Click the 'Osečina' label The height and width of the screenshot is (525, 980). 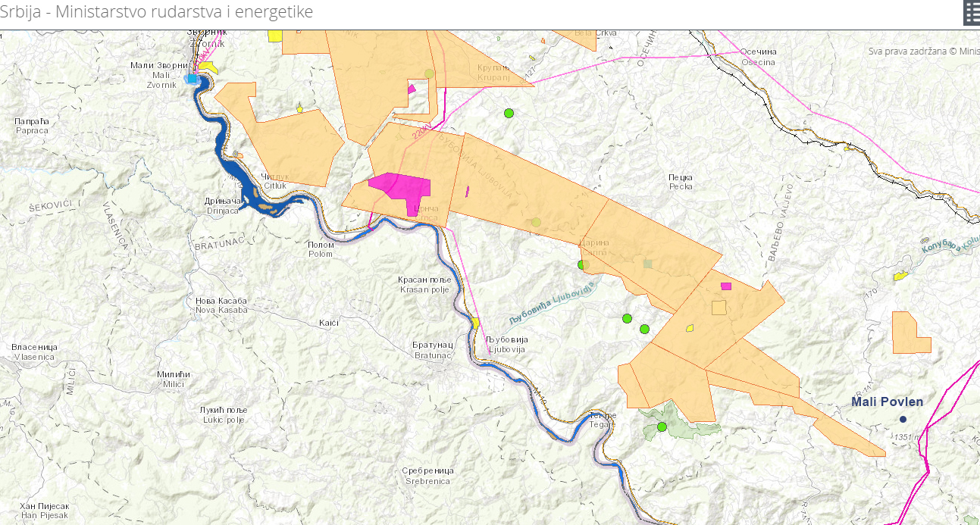click(x=759, y=57)
